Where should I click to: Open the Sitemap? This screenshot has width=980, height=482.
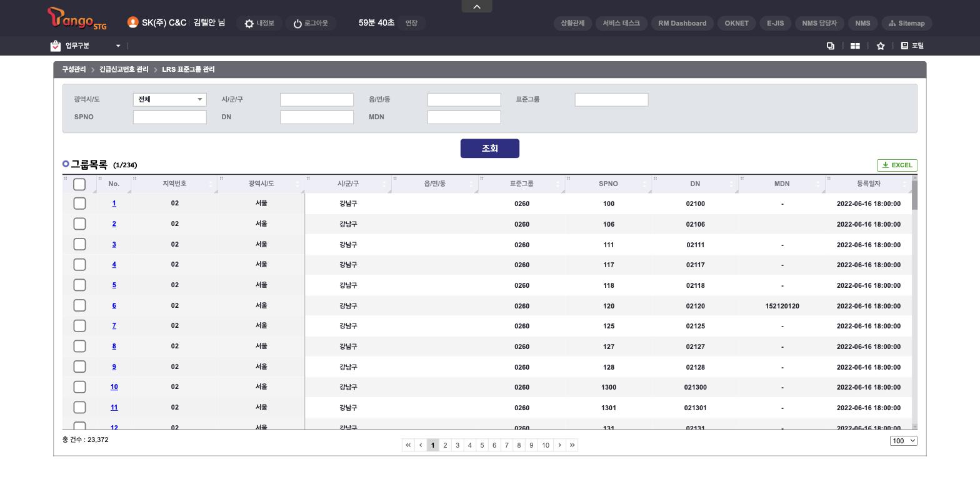pos(907,23)
